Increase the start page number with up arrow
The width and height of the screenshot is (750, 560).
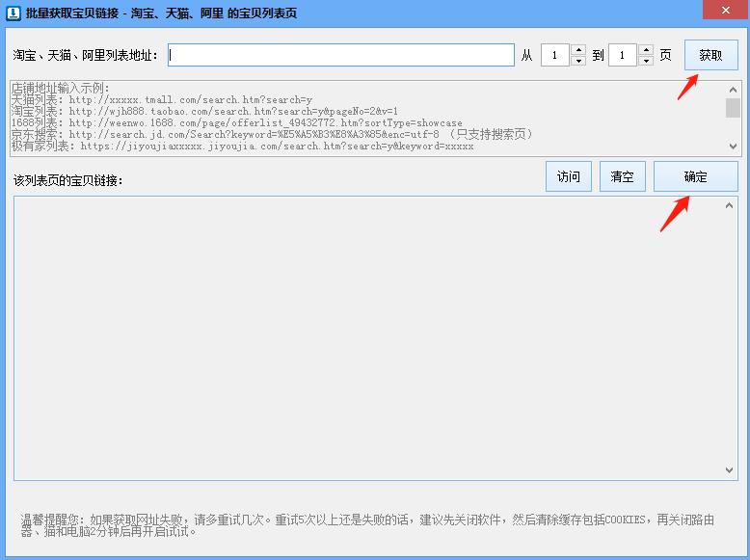coord(578,50)
